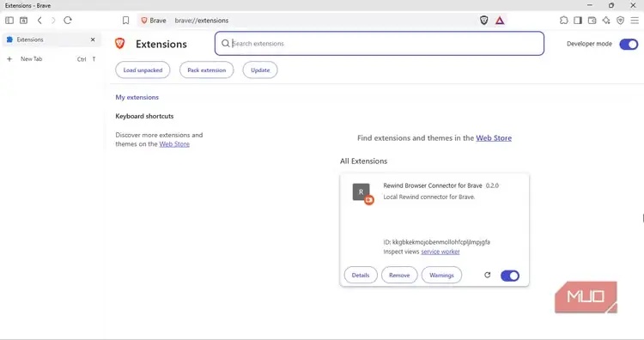Screen dimensions: 644x340
Task: Open Brave Shields lion icon in address bar
Action: tap(483, 20)
